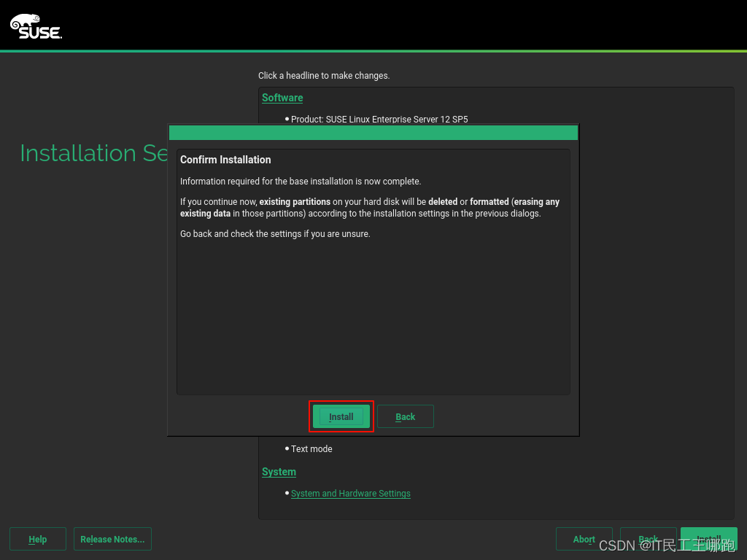Image resolution: width=747 pixels, height=560 pixels.
Task: Click the green dialog title bar
Action: 372,133
